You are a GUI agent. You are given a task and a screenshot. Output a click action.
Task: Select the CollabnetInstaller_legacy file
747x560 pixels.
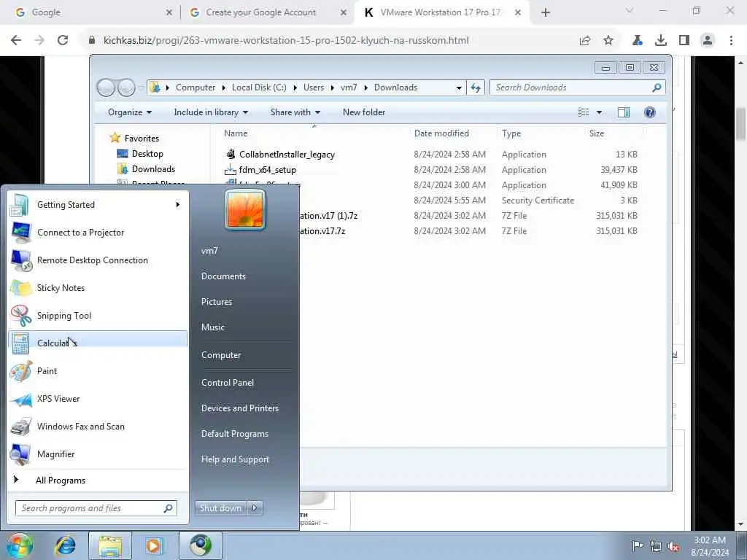click(x=287, y=155)
